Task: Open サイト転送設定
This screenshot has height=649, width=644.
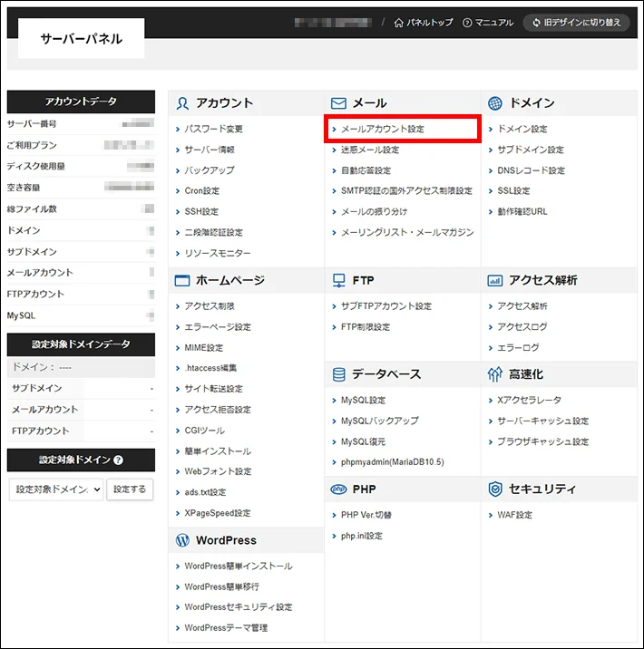Action: click(x=213, y=389)
